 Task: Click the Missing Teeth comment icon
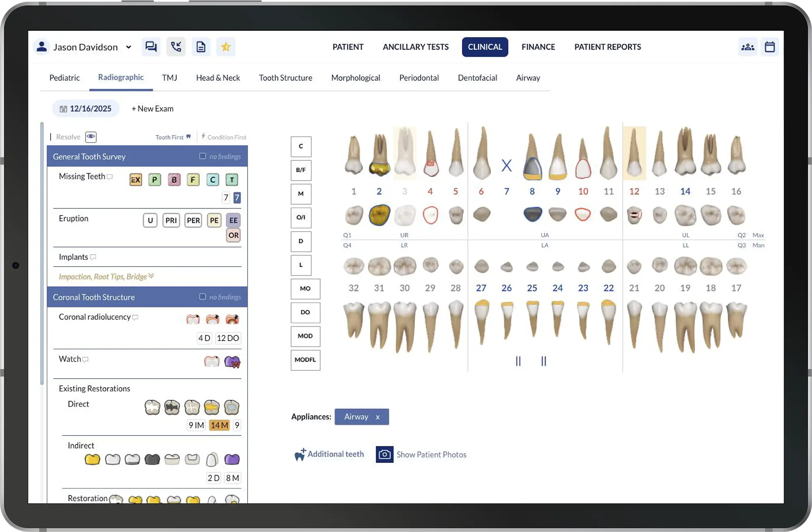click(x=110, y=177)
